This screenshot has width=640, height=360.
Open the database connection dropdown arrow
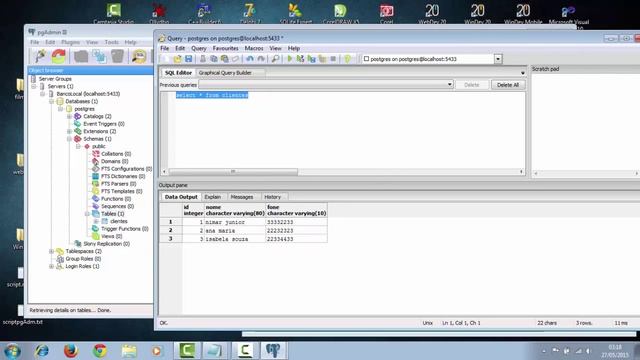tap(498, 59)
